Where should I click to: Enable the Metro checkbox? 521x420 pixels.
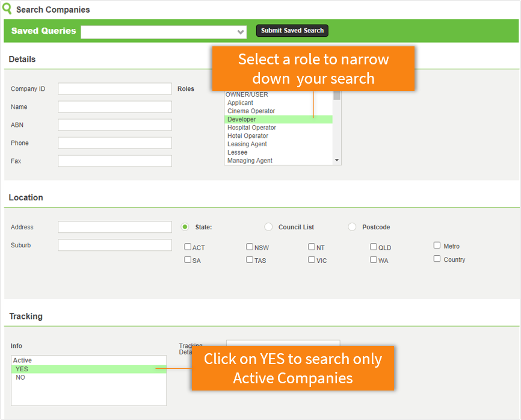[x=437, y=246]
